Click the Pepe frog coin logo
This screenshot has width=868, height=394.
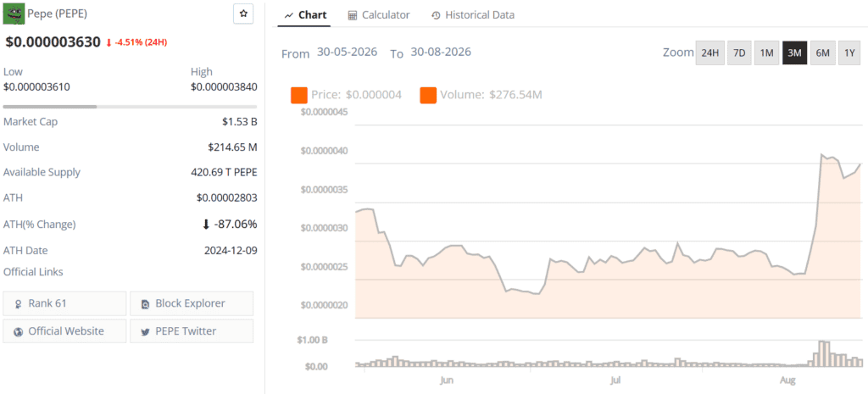[14, 14]
